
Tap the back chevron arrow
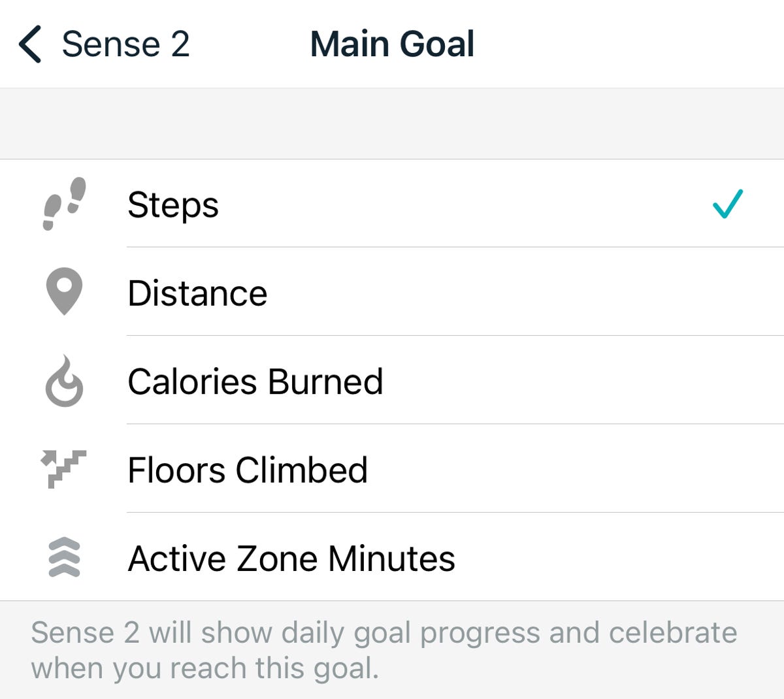click(x=30, y=44)
